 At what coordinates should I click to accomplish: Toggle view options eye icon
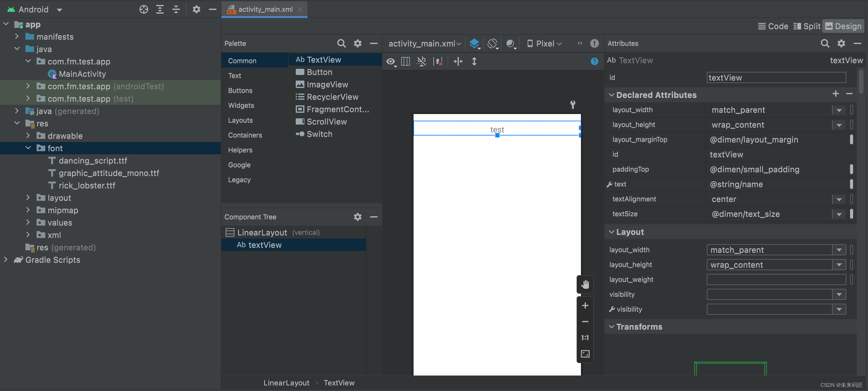tap(391, 62)
